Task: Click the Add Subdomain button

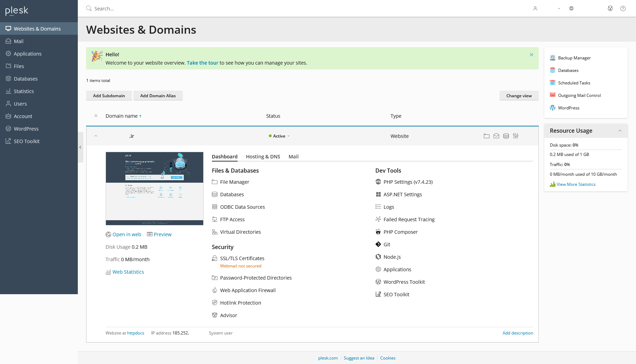Action: coord(109,96)
